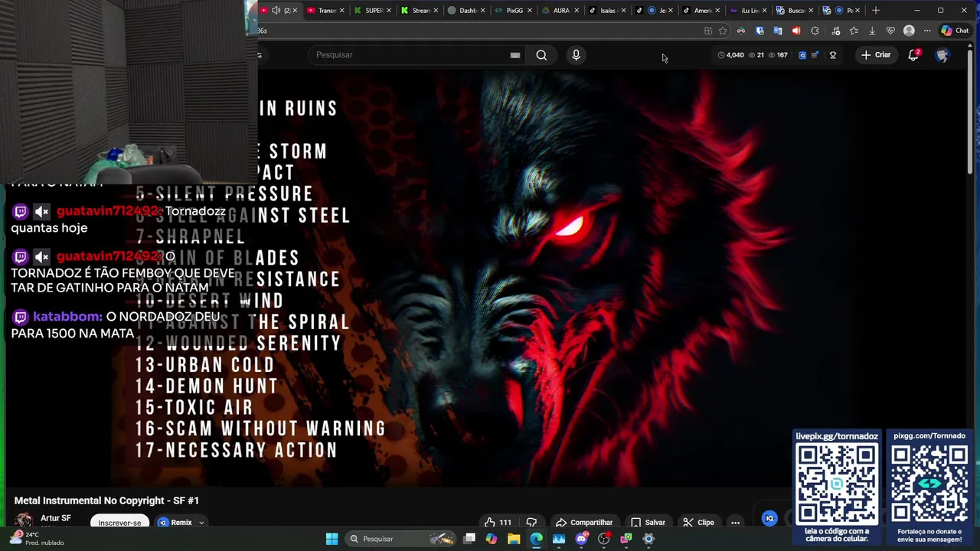This screenshot has height=551, width=980.
Task: Open Discord from the taskbar
Action: pos(581,539)
